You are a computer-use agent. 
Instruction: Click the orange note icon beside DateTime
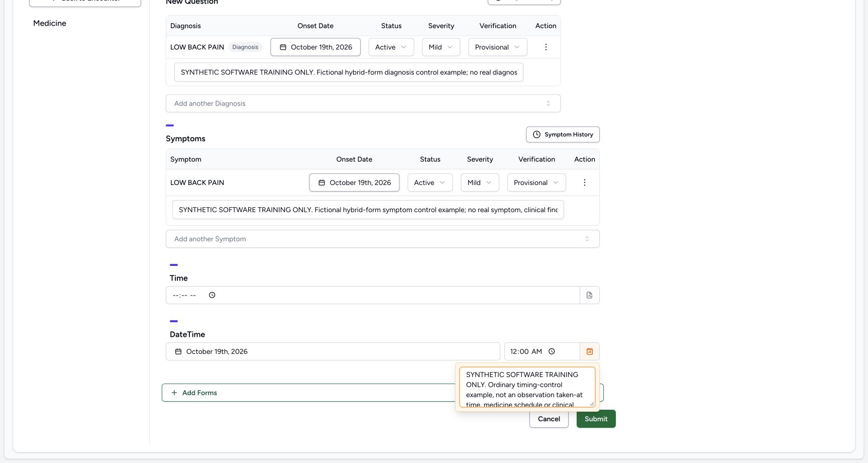tap(590, 351)
